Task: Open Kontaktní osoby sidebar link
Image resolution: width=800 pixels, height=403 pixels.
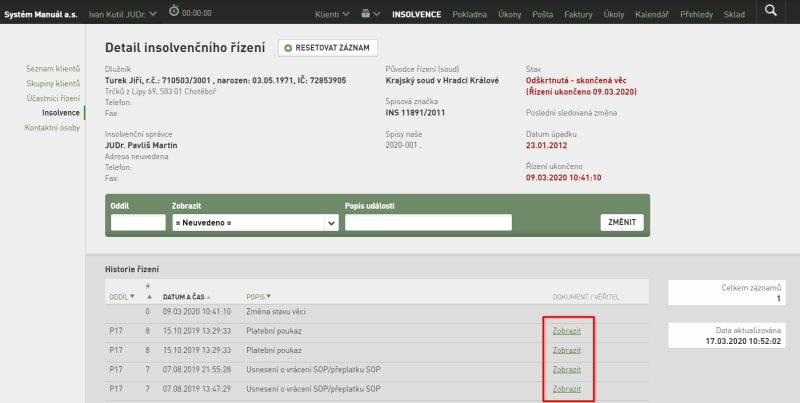Action: point(52,128)
